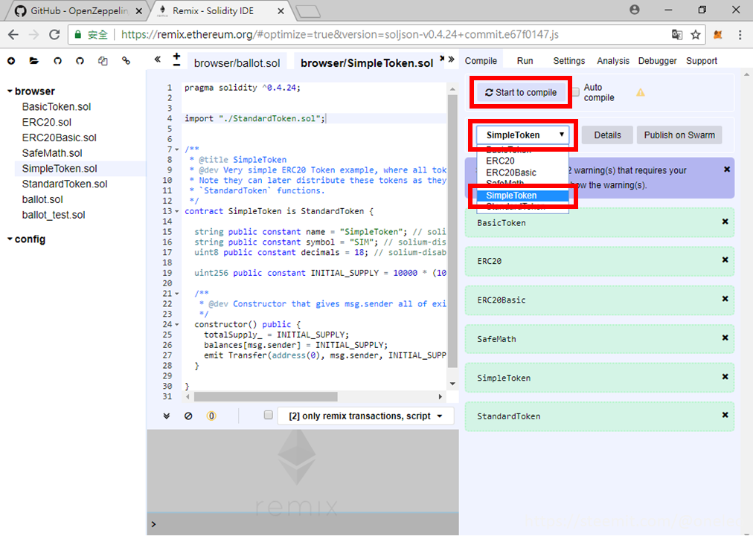Collapse the config folder in the file tree
The height and width of the screenshot is (542, 756).
point(10,239)
